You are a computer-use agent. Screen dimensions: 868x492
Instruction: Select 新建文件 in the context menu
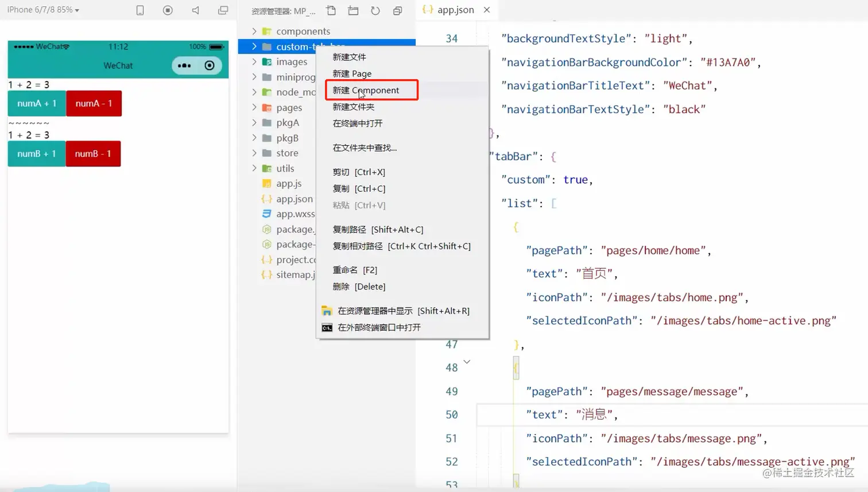click(x=402, y=57)
